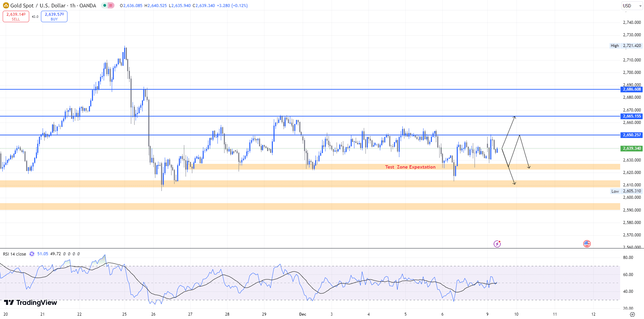The width and height of the screenshot is (644, 319).
Task: Click the 2,686.608 price level label
Action: click(631, 89)
